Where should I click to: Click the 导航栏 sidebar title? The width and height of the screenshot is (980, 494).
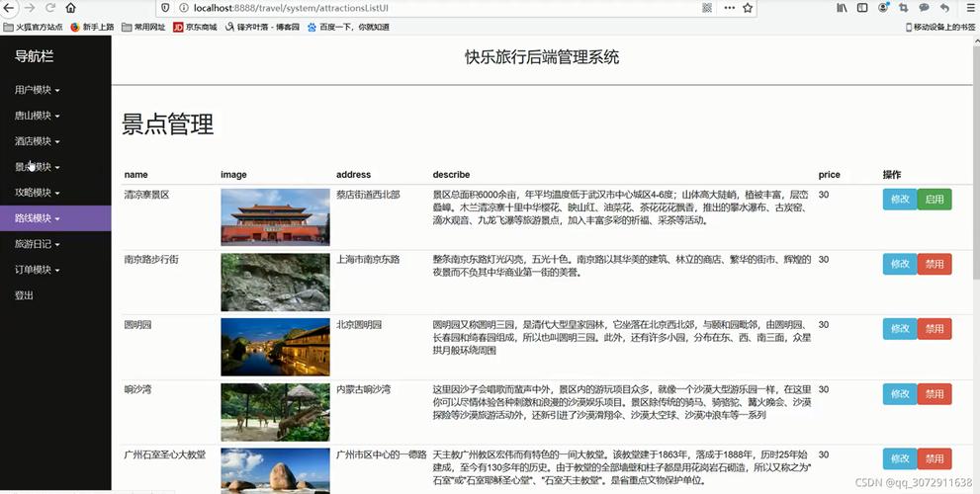tap(35, 56)
